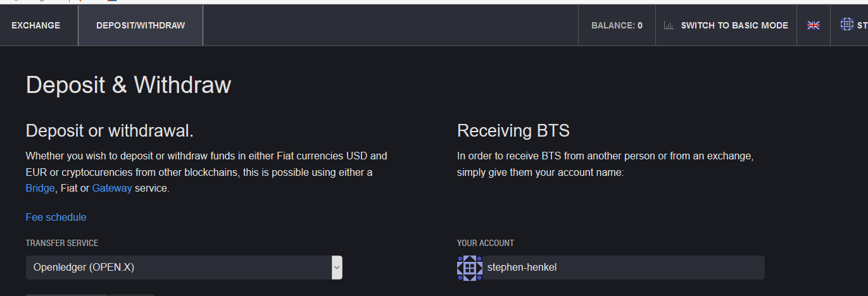Open the Fee schedule link
Viewport: 868px width, 296px height.
(x=56, y=217)
